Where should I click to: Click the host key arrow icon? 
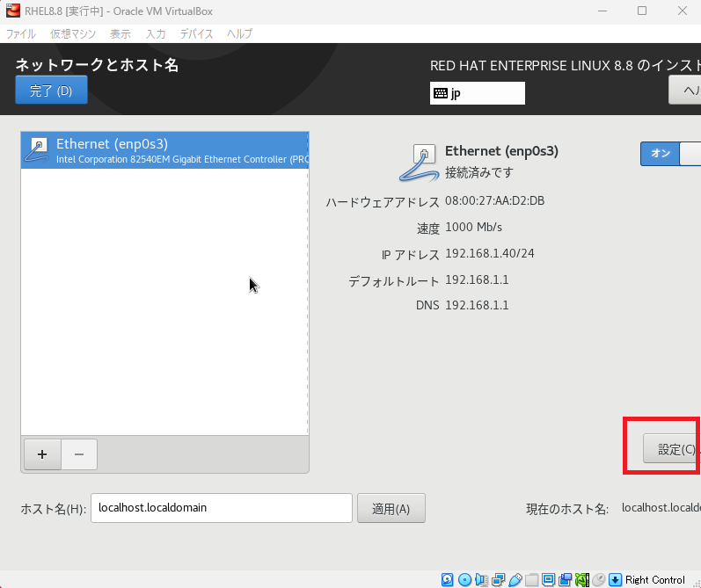click(x=615, y=579)
